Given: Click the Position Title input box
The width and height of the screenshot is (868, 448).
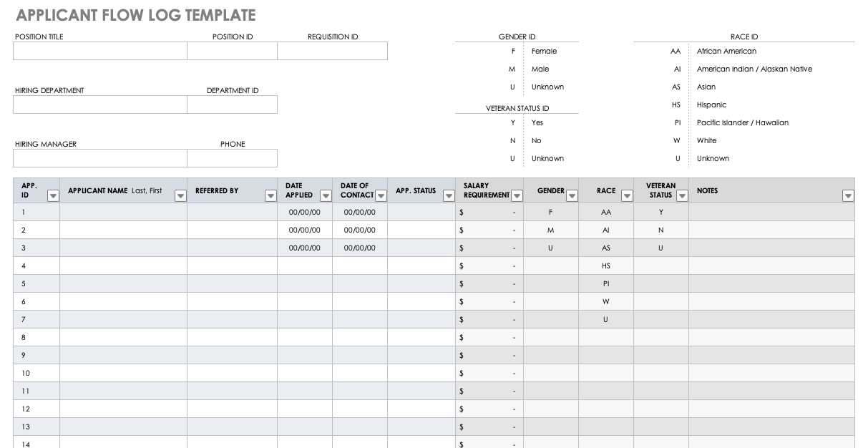Looking at the screenshot, I should [x=100, y=51].
